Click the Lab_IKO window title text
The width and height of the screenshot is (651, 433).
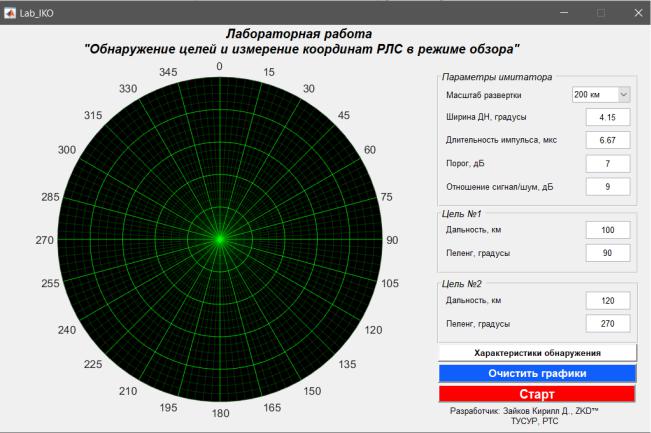(x=37, y=13)
